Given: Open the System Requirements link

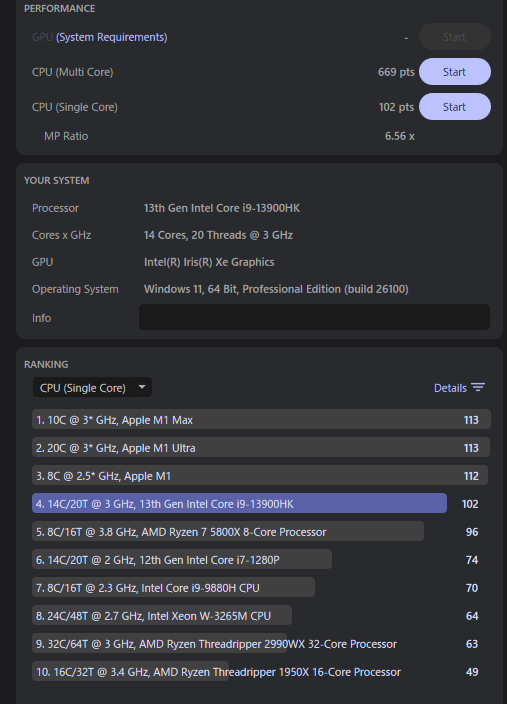Looking at the screenshot, I should click(111, 37).
